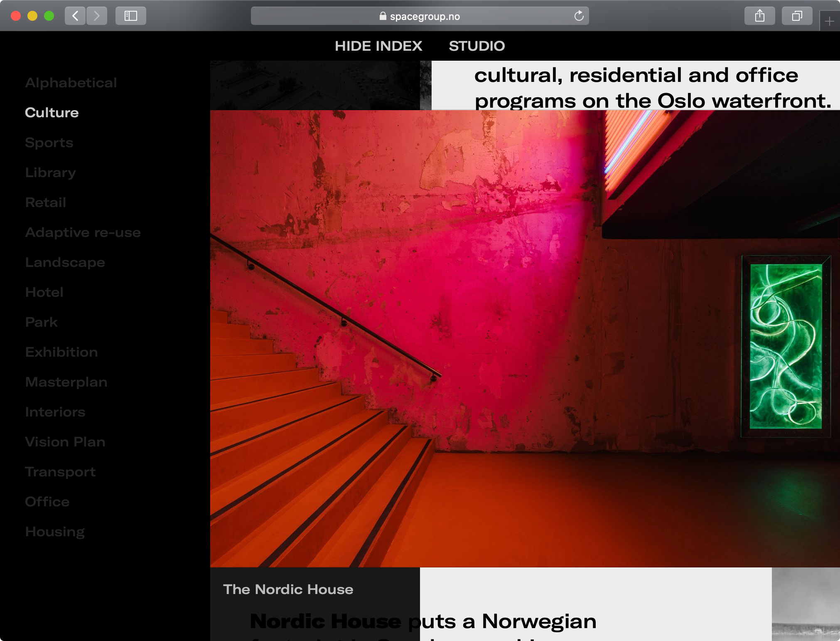Show the Housing projects
Screen dimensions: 840x641
55,532
